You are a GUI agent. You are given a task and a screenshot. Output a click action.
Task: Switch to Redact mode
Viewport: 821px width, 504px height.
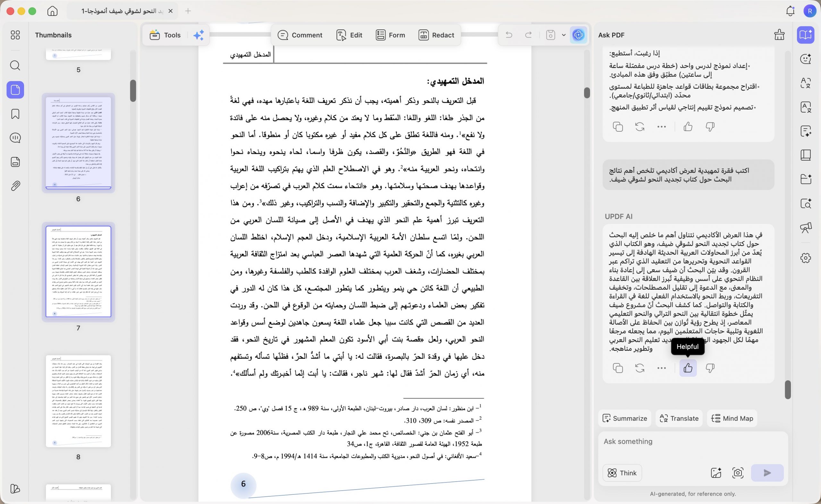click(x=436, y=35)
